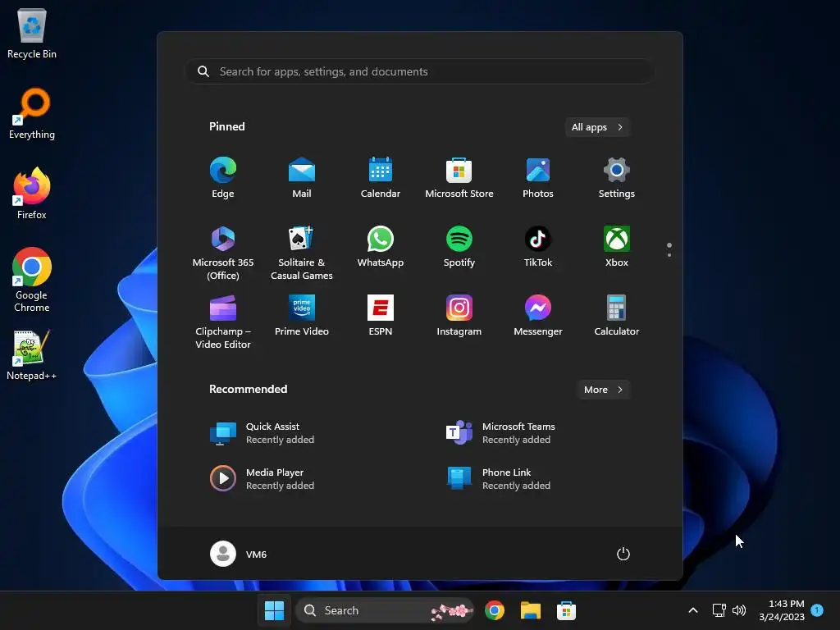Open Microsoft 365 (Office)

pos(223,253)
